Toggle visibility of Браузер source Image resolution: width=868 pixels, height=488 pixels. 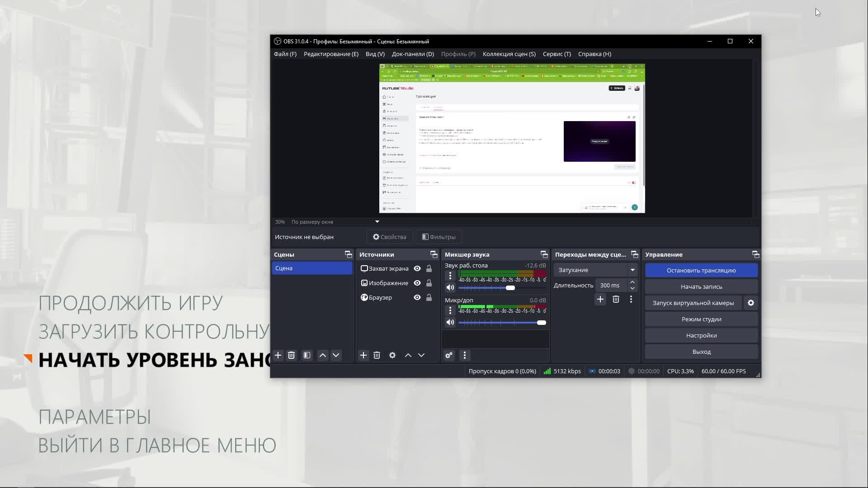coord(417,297)
